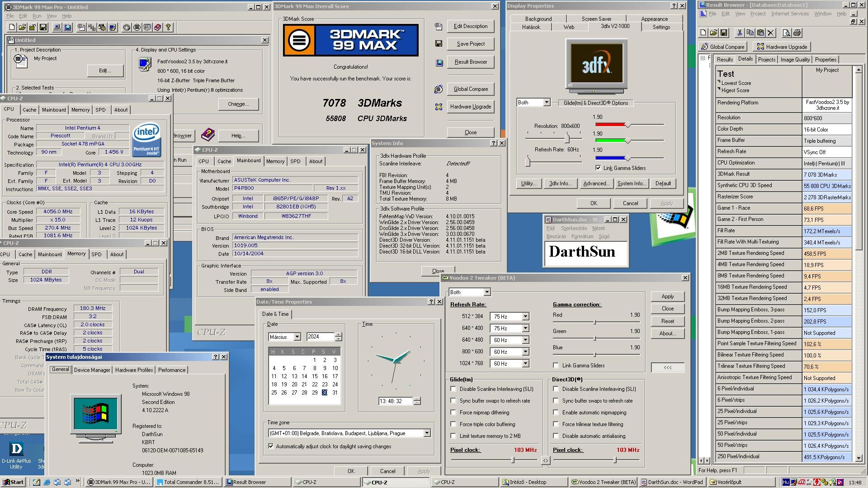Adjust red gamma slider in Display Properties
Screen dimensions: 868x488
click(627, 125)
